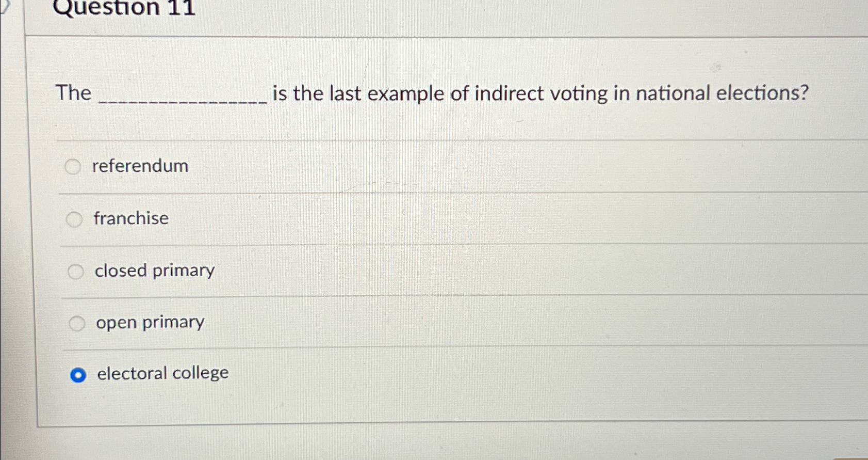Select the referendum radio button
This screenshot has width=868, height=460.
[75, 166]
